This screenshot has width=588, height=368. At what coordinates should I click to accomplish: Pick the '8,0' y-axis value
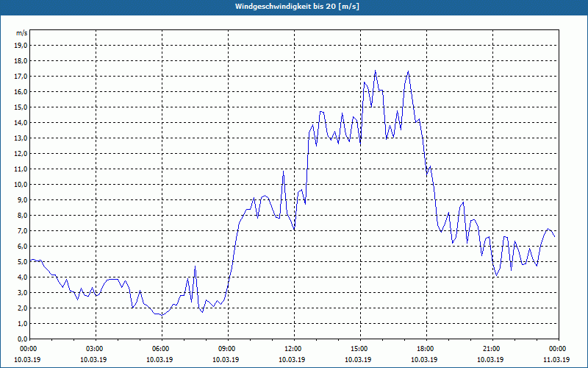[23, 216]
